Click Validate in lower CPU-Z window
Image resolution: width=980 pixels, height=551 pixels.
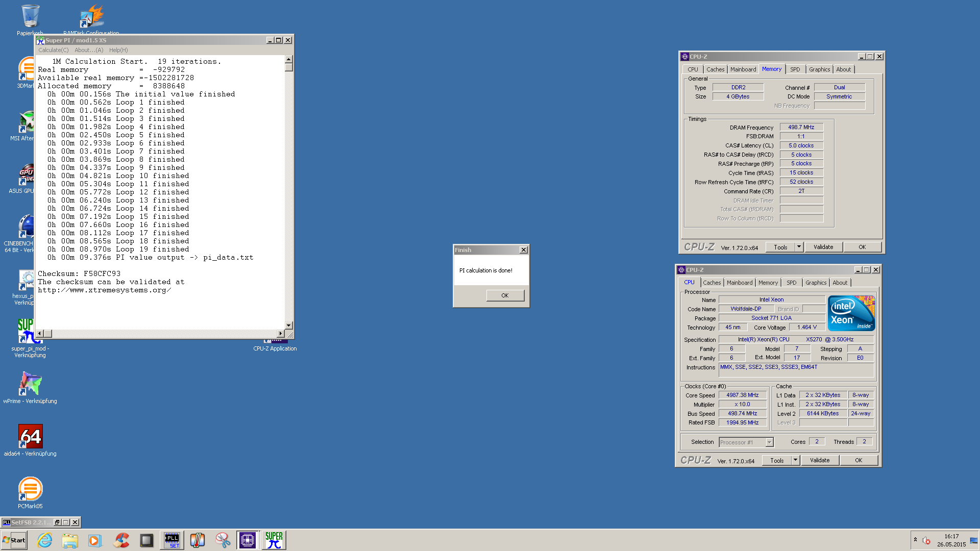820,461
